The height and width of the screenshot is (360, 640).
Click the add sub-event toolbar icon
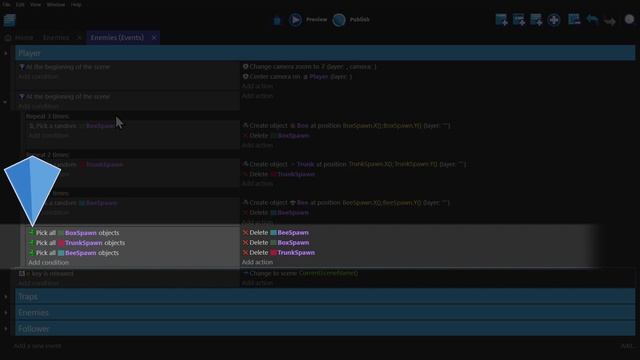click(519, 20)
